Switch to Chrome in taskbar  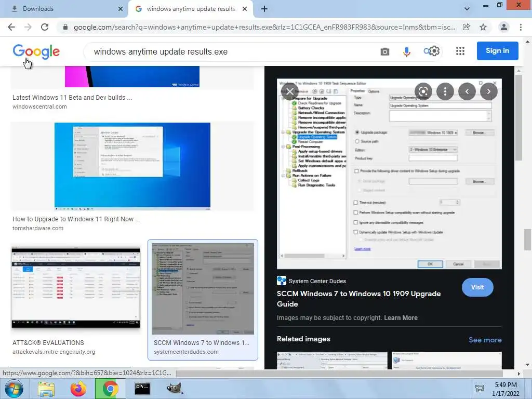(x=110, y=389)
